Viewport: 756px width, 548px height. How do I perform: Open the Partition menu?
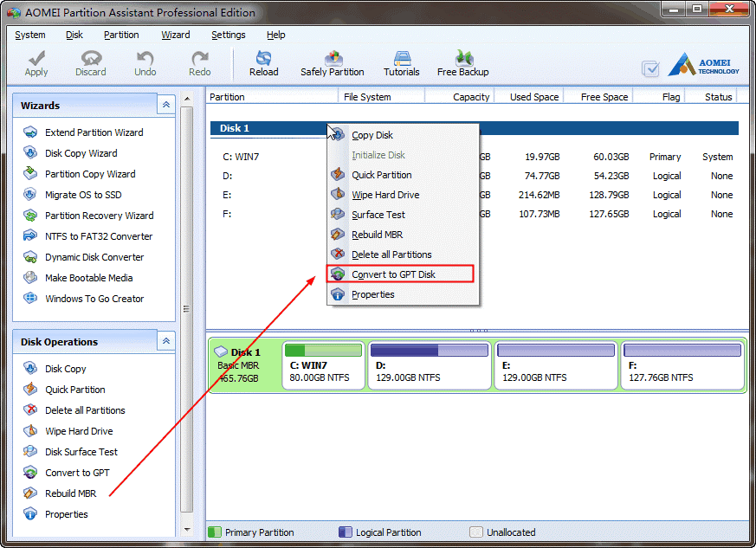pyautogui.click(x=121, y=35)
